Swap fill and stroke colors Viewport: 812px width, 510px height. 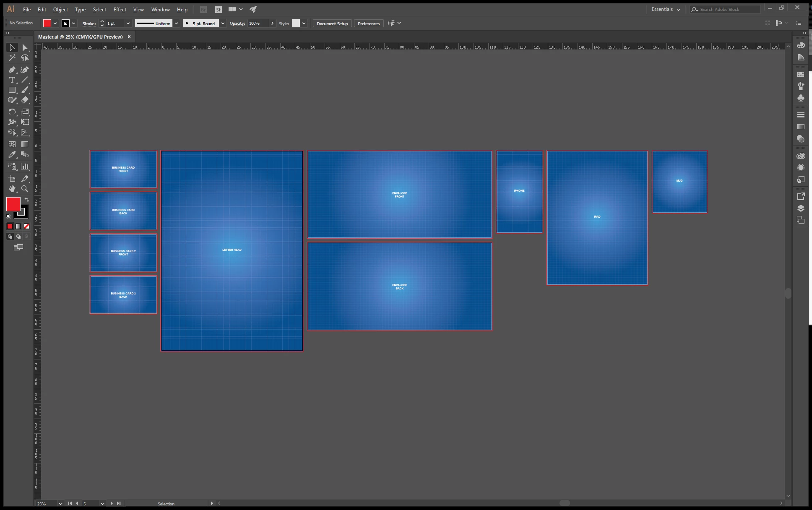26,200
